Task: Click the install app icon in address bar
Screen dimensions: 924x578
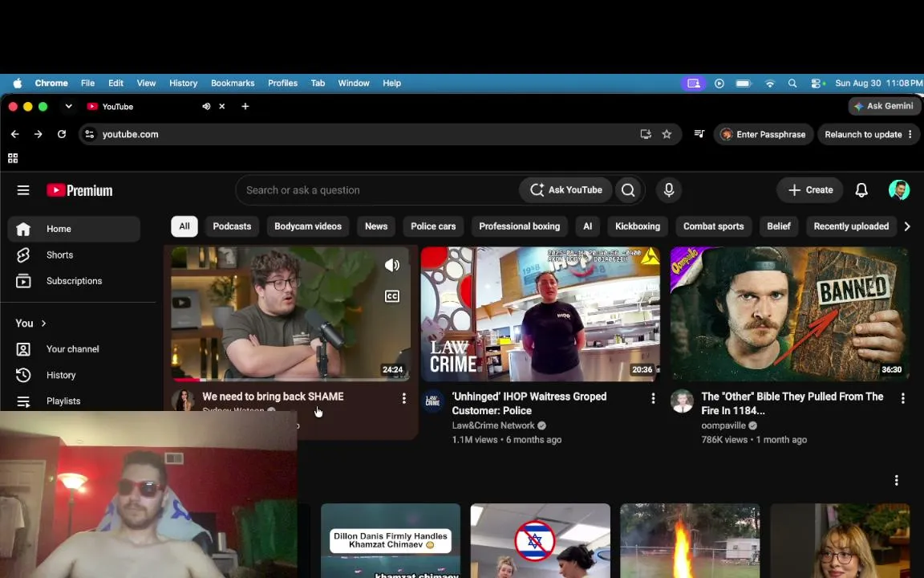Action: tap(646, 135)
